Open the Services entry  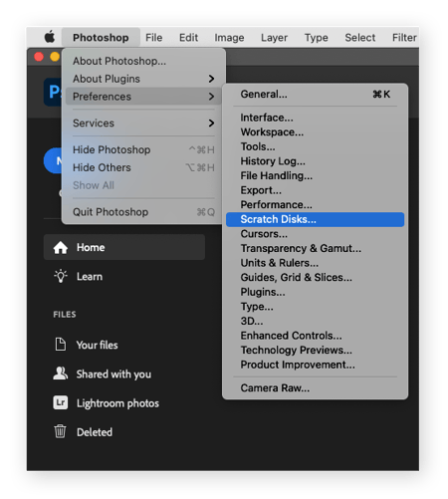coord(143,124)
